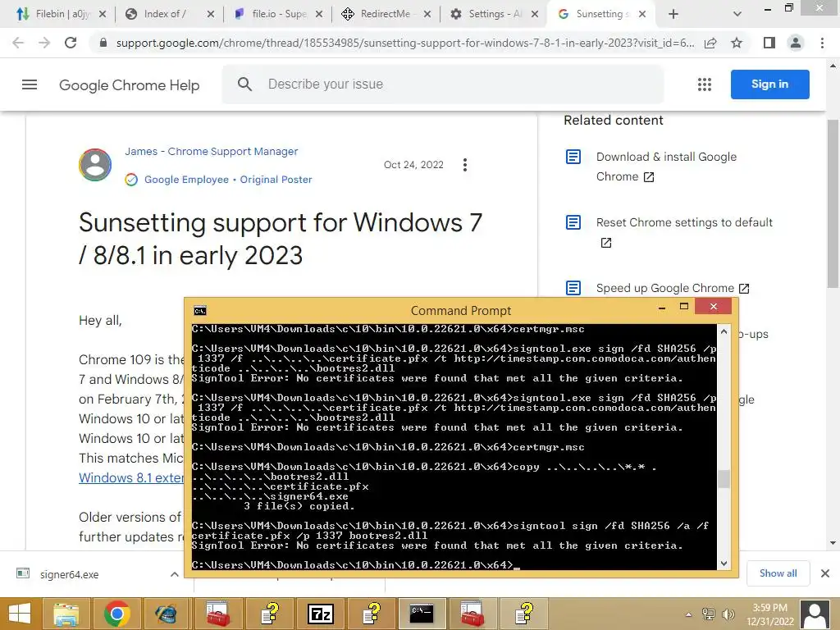Screen dimensions: 840x630
Task: Click the address bar URL
Action: (x=405, y=43)
